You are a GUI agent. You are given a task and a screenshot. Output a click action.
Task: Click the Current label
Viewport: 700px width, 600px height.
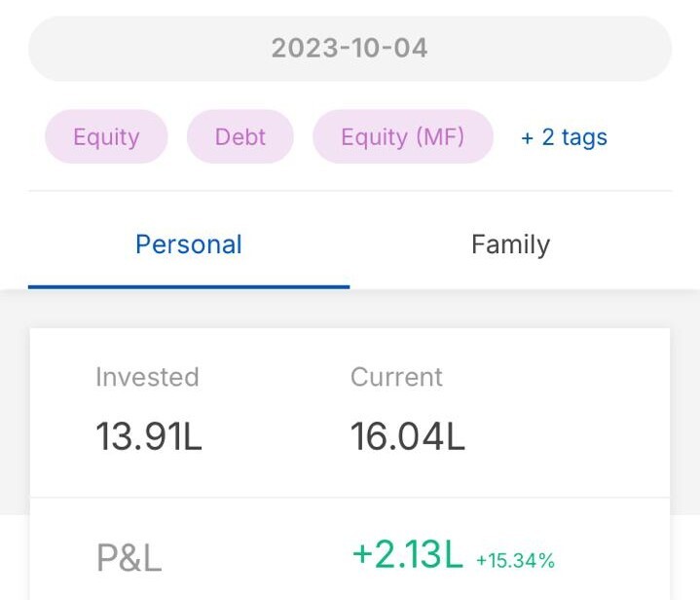click(x=396, y=377)
